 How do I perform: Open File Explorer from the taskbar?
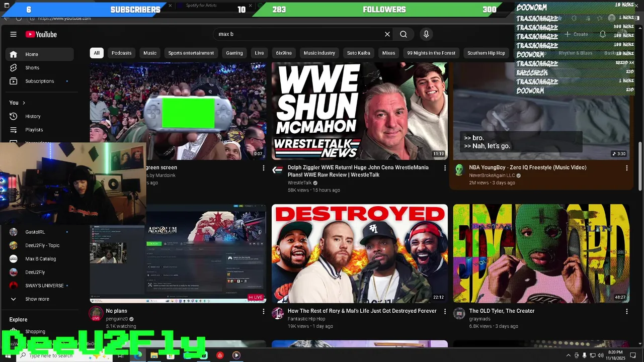coord(154,355)
